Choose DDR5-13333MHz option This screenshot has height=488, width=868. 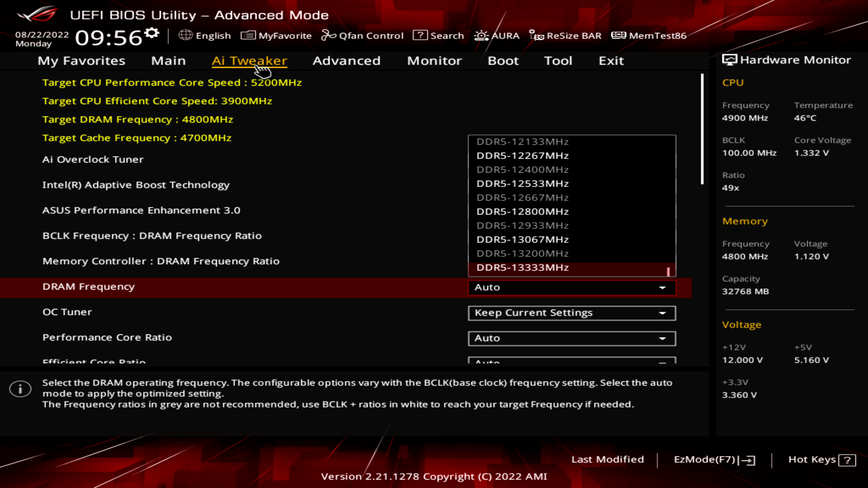click(522, 267)
